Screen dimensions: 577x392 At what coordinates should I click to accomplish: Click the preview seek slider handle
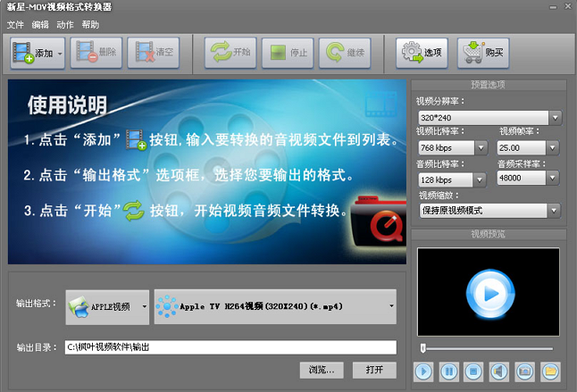[423, 348]
